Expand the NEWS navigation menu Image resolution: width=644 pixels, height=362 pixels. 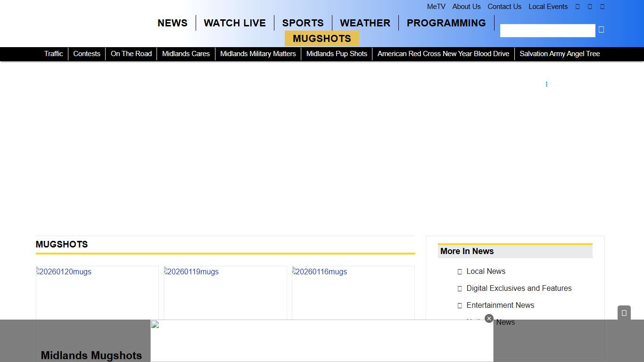click(173, 23)
